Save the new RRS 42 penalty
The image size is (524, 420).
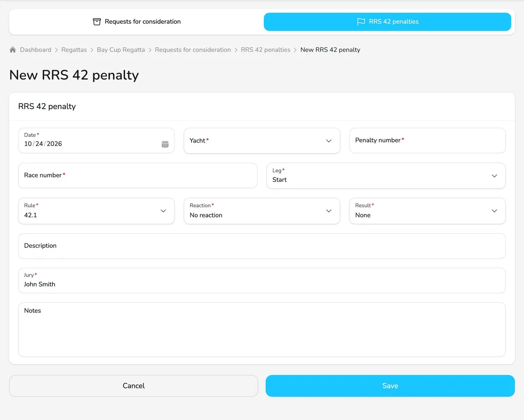[390, 385]
